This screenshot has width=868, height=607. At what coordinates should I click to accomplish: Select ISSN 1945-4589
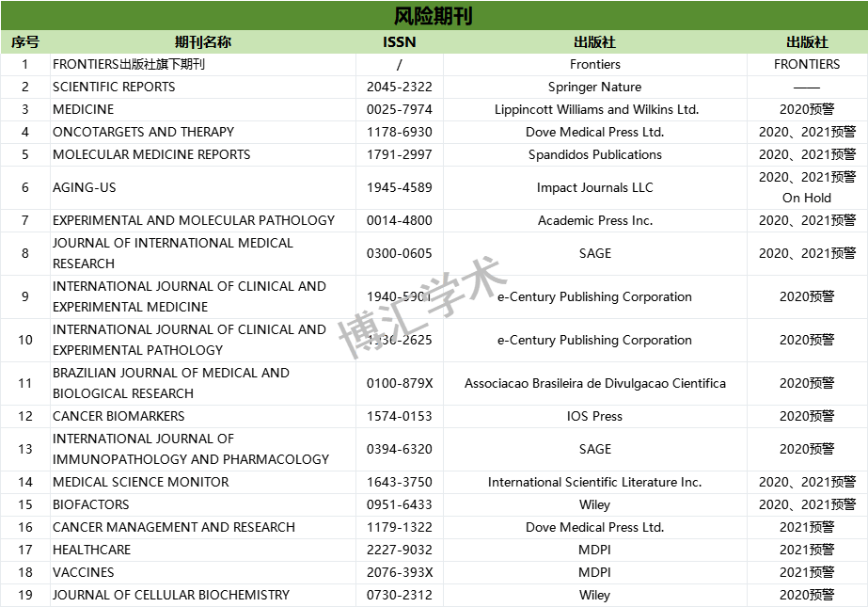pyautogui.click(x=399, y=188)
